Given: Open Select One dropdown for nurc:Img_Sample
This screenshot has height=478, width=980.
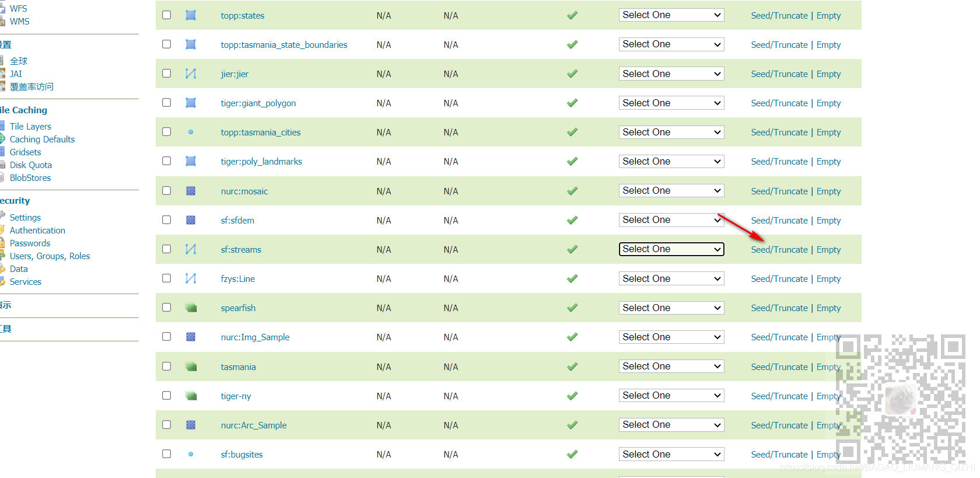Looking at the screenshot, I should 671,337.
